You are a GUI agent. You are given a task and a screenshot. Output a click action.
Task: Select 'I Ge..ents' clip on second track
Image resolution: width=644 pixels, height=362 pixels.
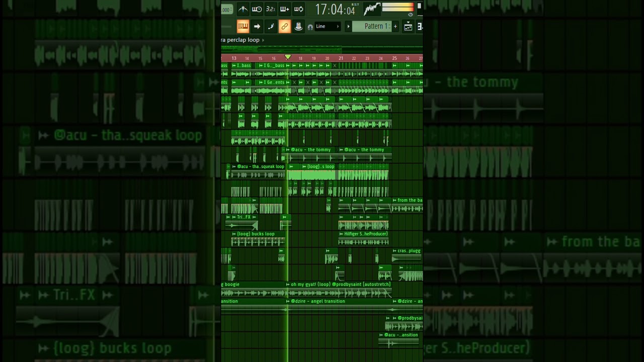(271, 88)
